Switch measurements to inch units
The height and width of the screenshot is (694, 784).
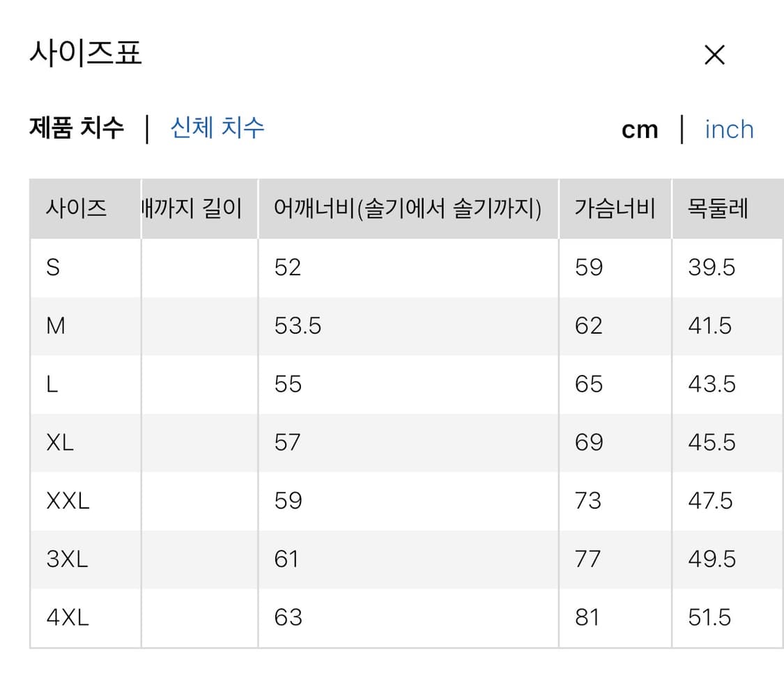(x=729, y=129)
